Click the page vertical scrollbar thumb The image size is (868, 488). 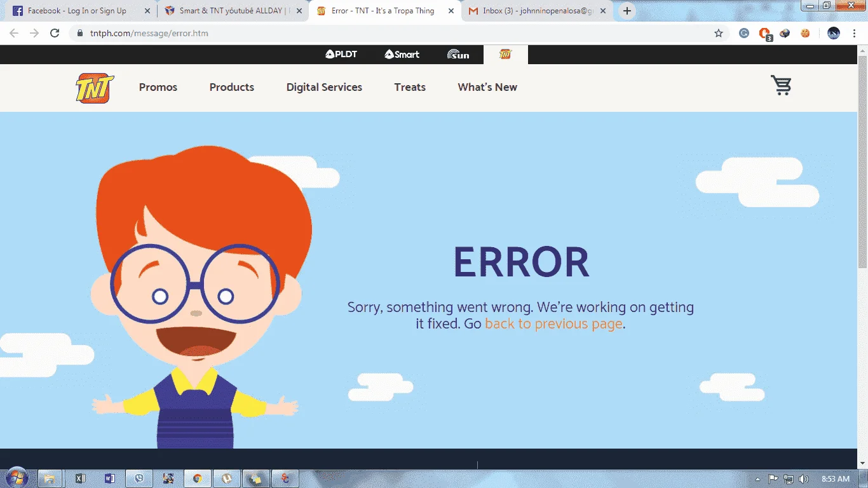click(862, 163)
